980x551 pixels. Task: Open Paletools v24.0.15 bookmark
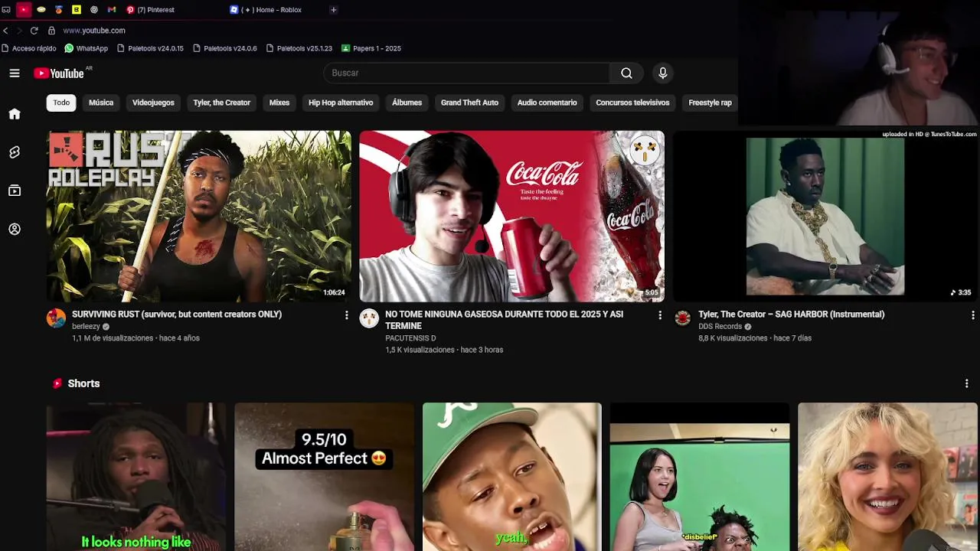(150, 48)
